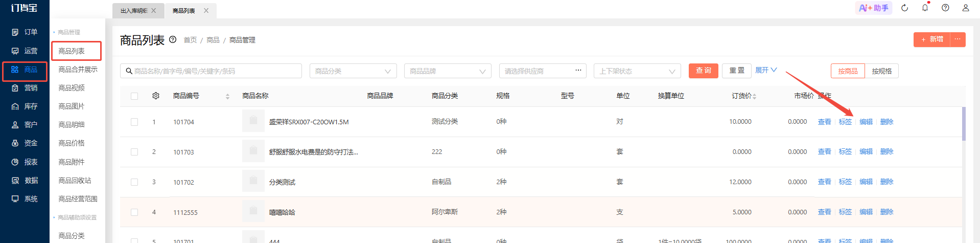
Task: Click 编辑 for product 101703
Action: coord(866,152)
